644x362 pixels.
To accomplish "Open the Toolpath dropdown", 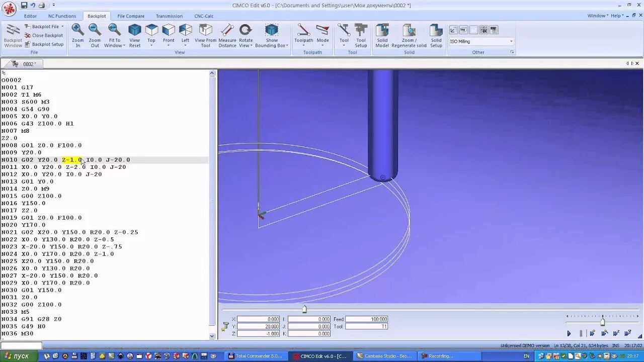I will point(303,46).
